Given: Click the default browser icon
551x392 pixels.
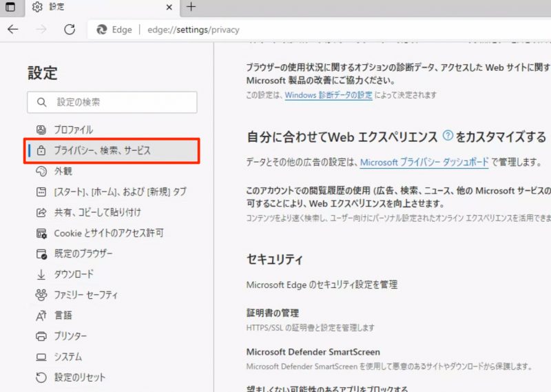Looking at the screenshot, I should (41, 254).
